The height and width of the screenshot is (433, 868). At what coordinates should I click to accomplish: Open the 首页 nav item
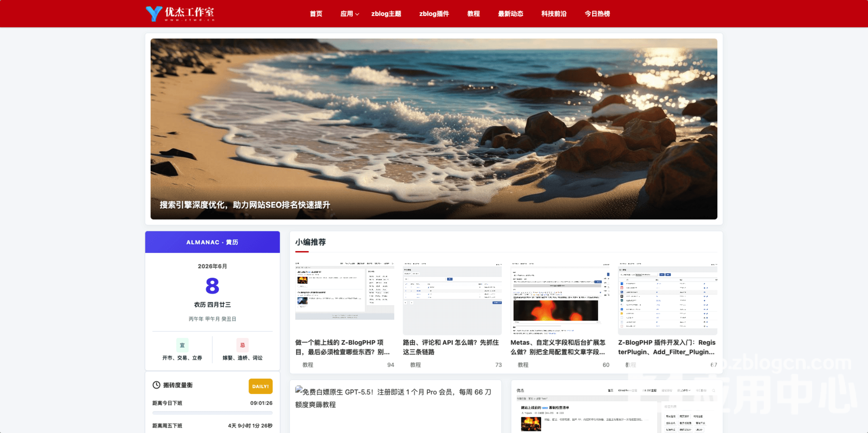pyautogui.click(x=316, y=14)
